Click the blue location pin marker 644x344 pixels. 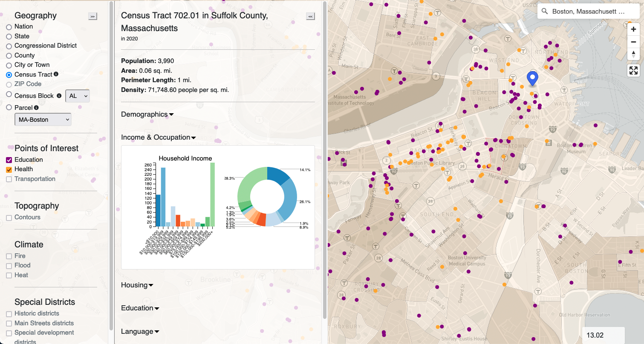tap(532, 79)
